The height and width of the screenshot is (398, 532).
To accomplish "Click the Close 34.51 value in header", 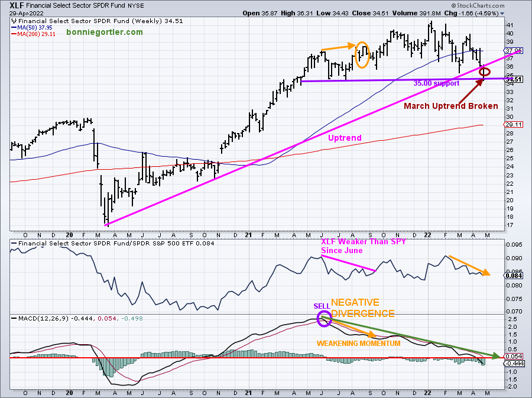I will pyautogui.click(x=370, y=13).
